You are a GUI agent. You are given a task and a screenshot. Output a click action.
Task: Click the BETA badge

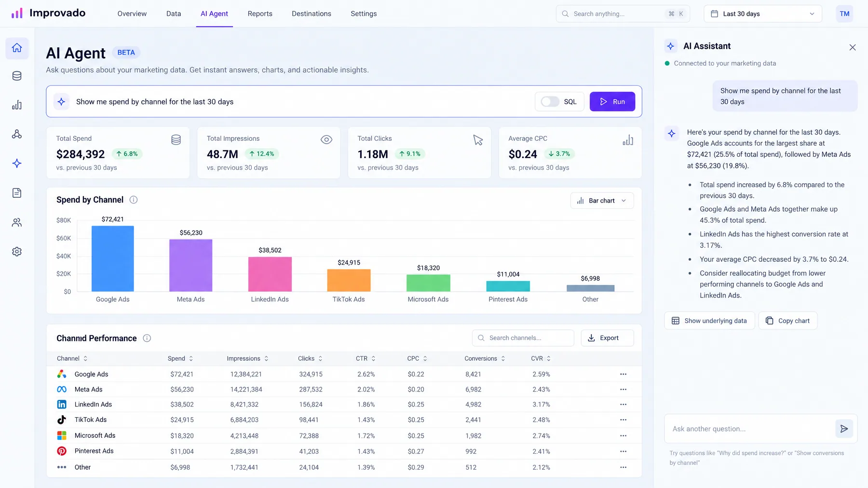(x=126, y=53)
